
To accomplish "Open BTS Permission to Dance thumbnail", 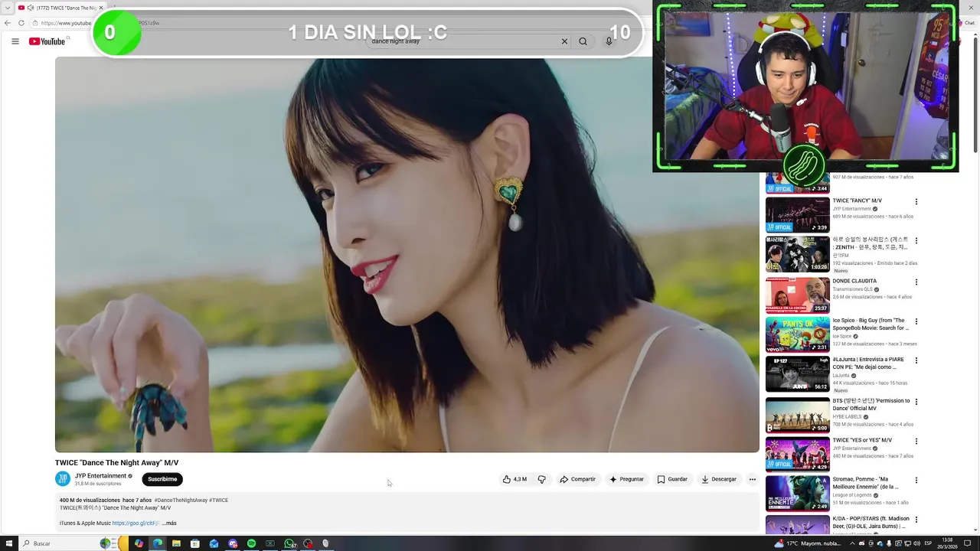I will click(798, 415).
